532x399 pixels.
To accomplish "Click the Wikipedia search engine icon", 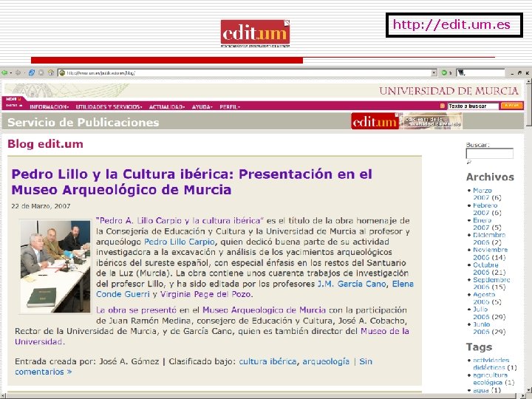I will pyautogui.click(x=461, y=72).
